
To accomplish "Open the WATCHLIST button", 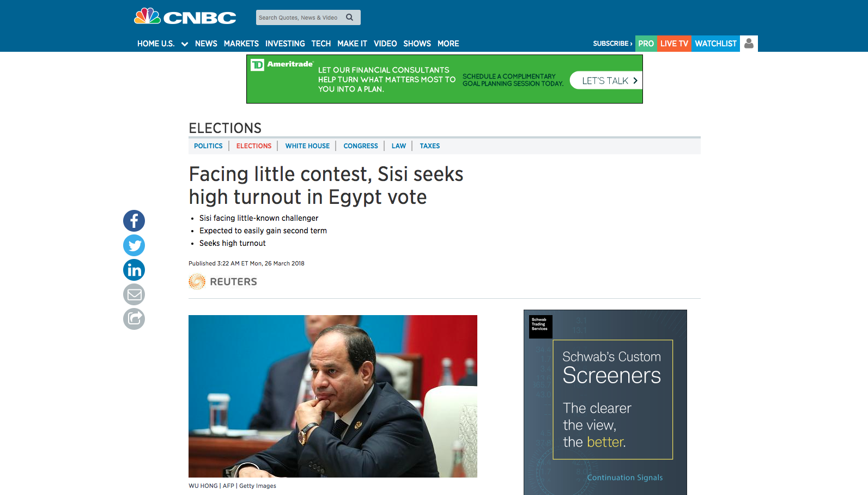I will point(715,44).
